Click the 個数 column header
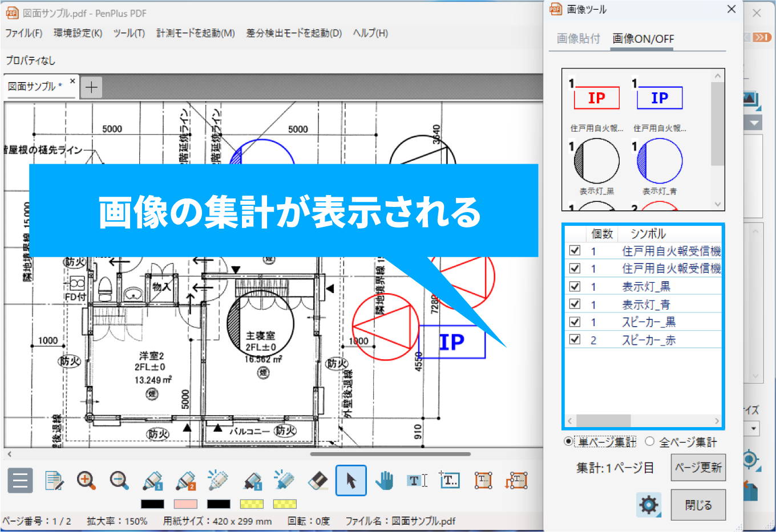Image resolution: width=776 pixels, height=532 pixels. pyautogui.click(x=601, y=234)
